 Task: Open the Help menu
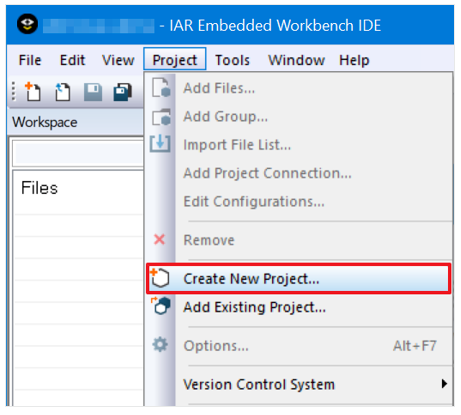(354, 60)
